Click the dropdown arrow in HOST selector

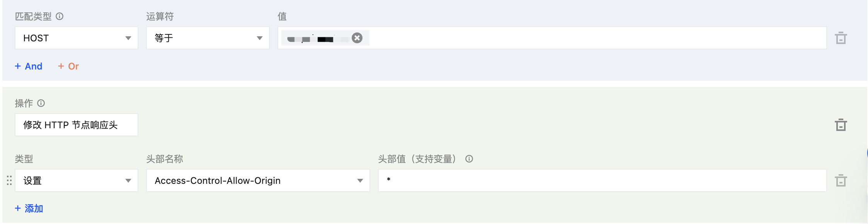(128, 38)
